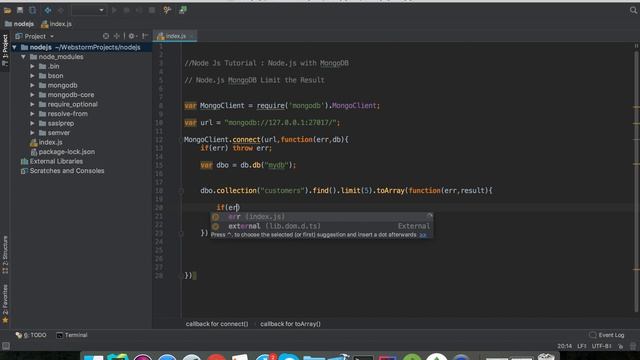Click the rightmost icon in the status bar

[x=633, y=346]
